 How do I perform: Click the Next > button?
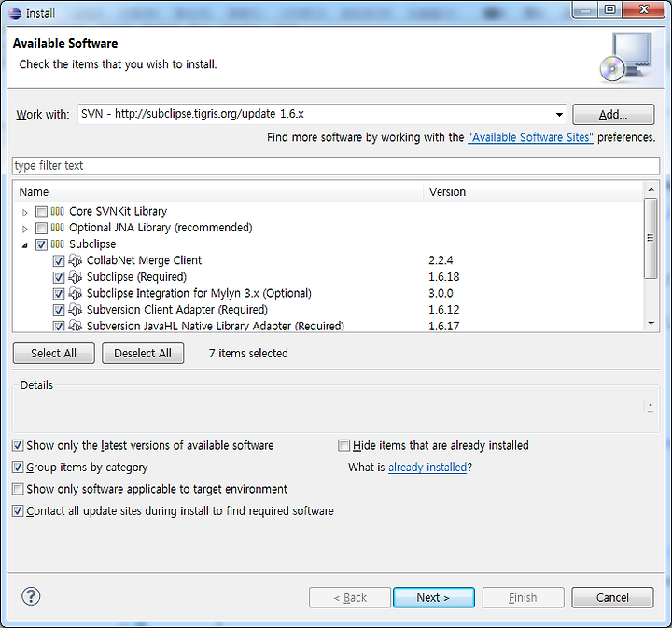tap(433, 597)
